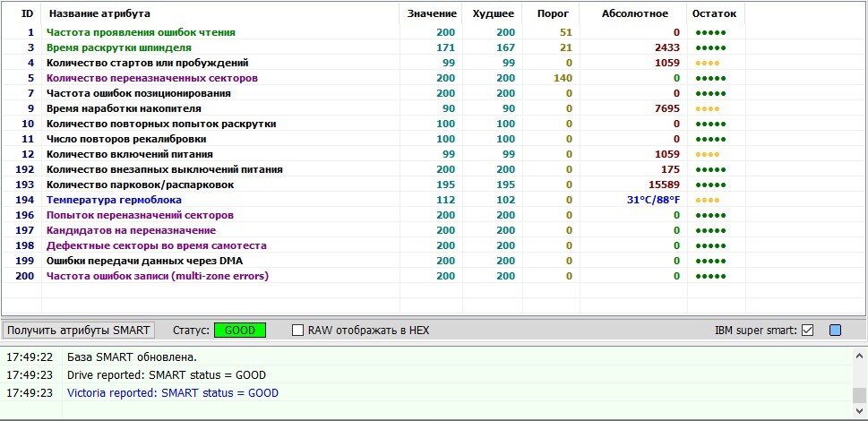Click the 31°C/88°F temperature value
The width and height of the screenshot is (868, 421).
pyautogui.click(x=653, y=200)
